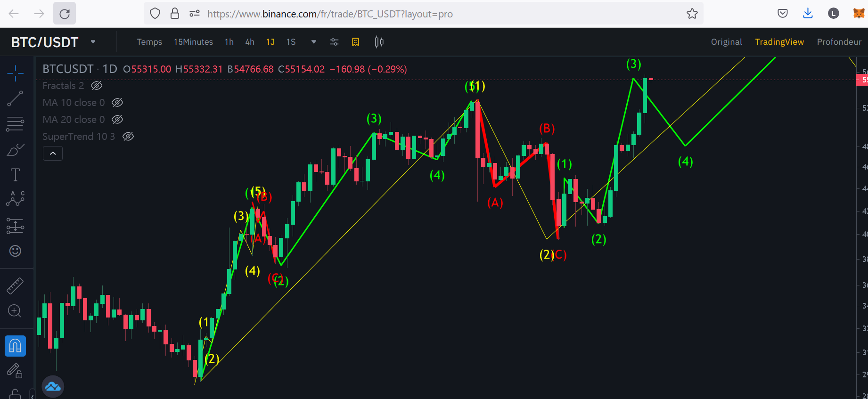Toggle visibility of Fractals 2 indicator

tap(97, 86)
